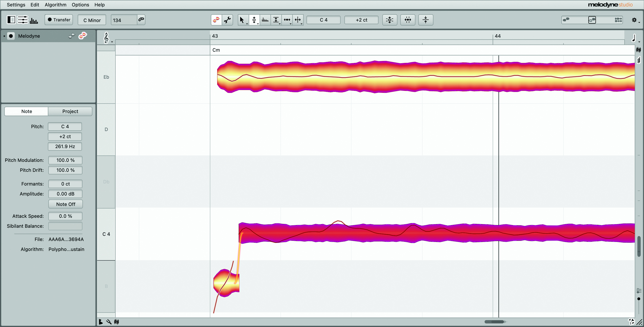Click the autoscroll arrow icon at bottom left

[100, 322]
